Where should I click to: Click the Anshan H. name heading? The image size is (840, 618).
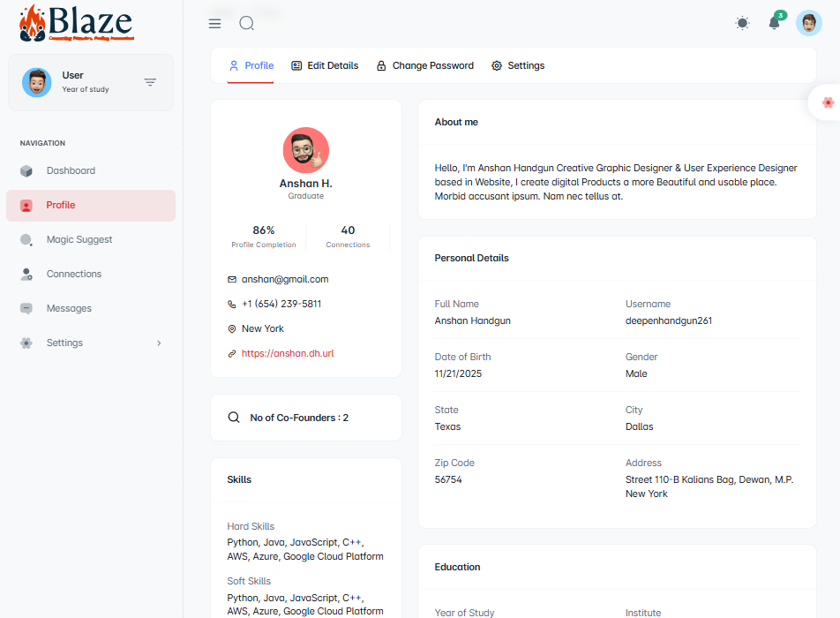306,184
